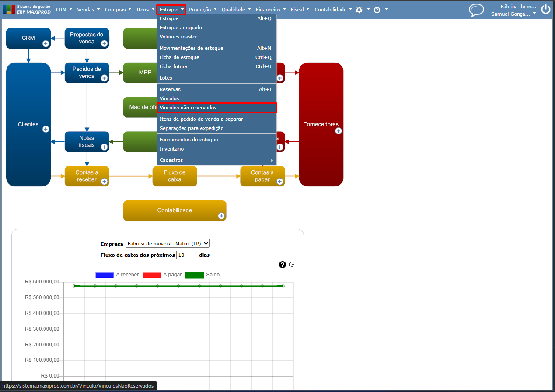This screenshot has height=392, width=555.
Task: Toggle A pagar legend series
Action: [x=162, y=275]
